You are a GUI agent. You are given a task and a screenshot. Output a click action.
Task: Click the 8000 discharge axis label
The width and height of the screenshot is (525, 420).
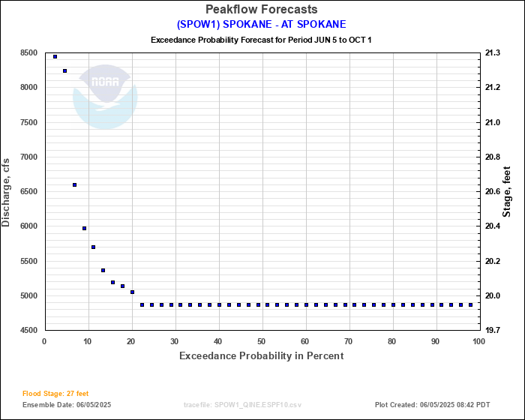(28, 88)
